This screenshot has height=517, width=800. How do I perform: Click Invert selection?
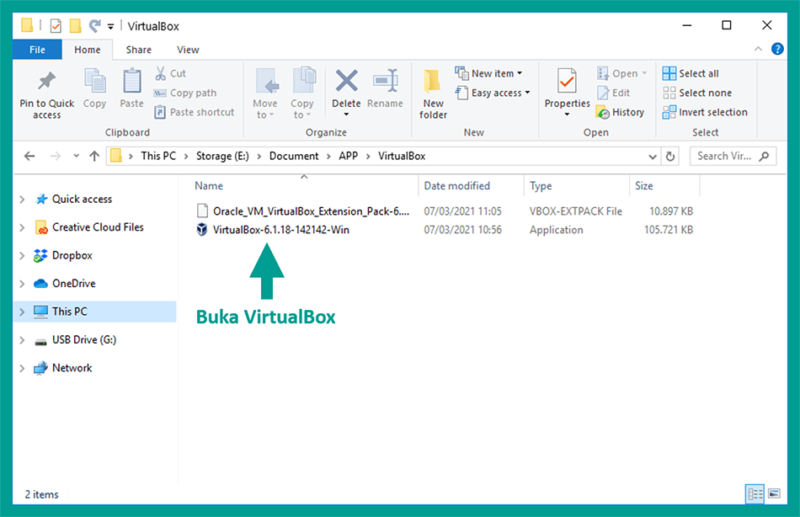(x=705, y=112)
